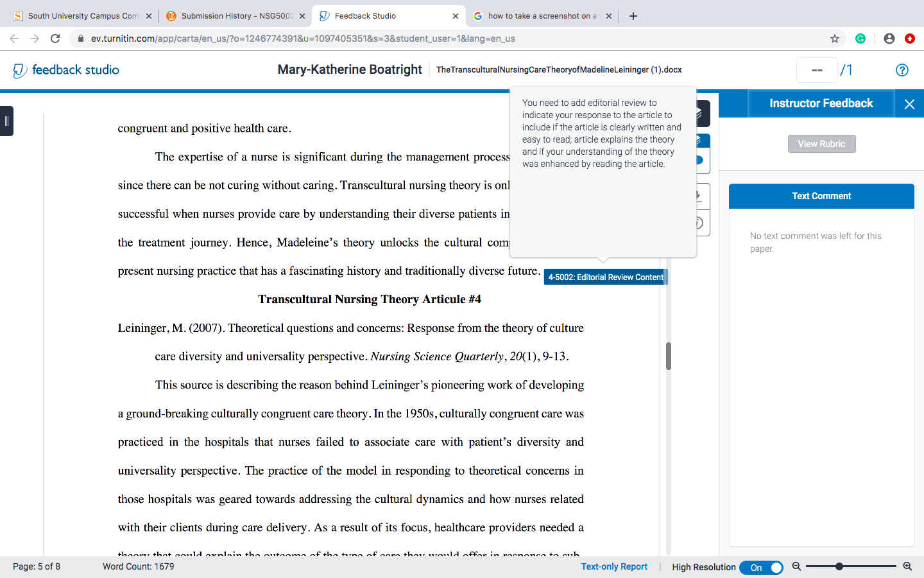Click the student name Mary-Katherine Boatright
Image resolution: width=924 pixels, height=578 pixels.
[350, 69]
